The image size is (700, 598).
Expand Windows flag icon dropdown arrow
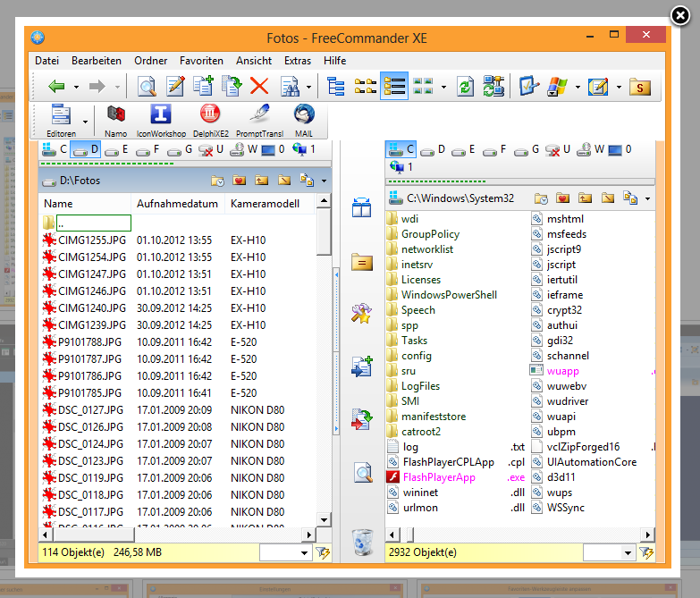pos(578,87)
